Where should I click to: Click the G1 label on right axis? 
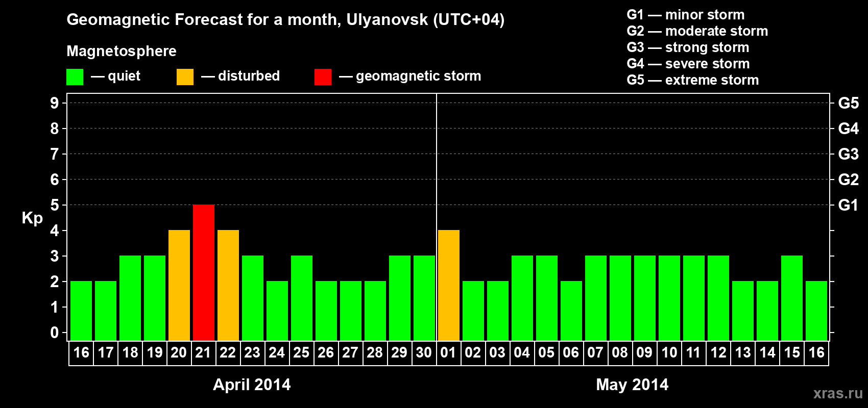point(849,205)
